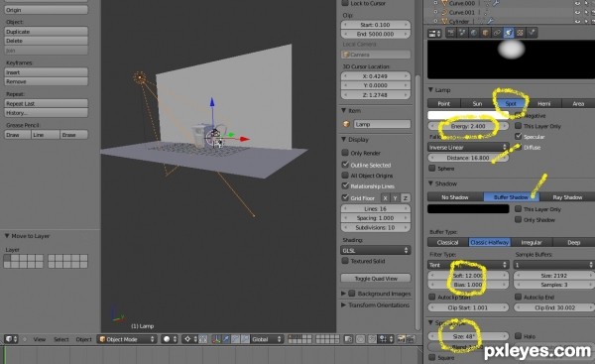This screenshot has width=595, height=364.
Task: Open the GLSL shading dropdown
Action: click(375, 250)
